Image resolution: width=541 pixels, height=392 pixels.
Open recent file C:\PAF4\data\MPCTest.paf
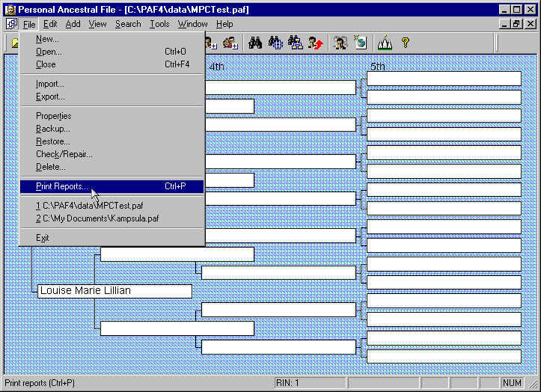coord(90,206)
